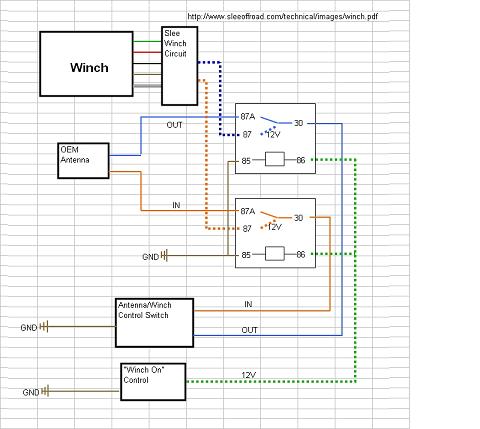This screenshot has height=429, width=480.
Task: Click the 12V label inside the blue-wired relay
Action: coord(273,135)
